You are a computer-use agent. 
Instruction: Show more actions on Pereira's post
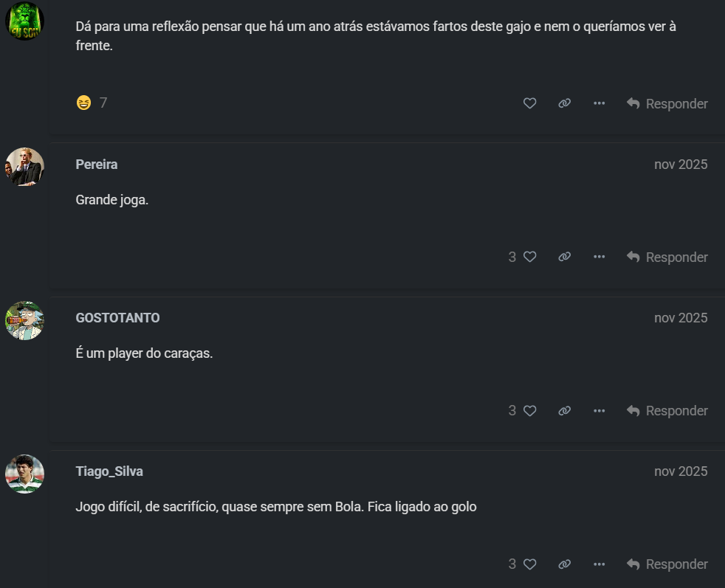click(x=599, y=257)
